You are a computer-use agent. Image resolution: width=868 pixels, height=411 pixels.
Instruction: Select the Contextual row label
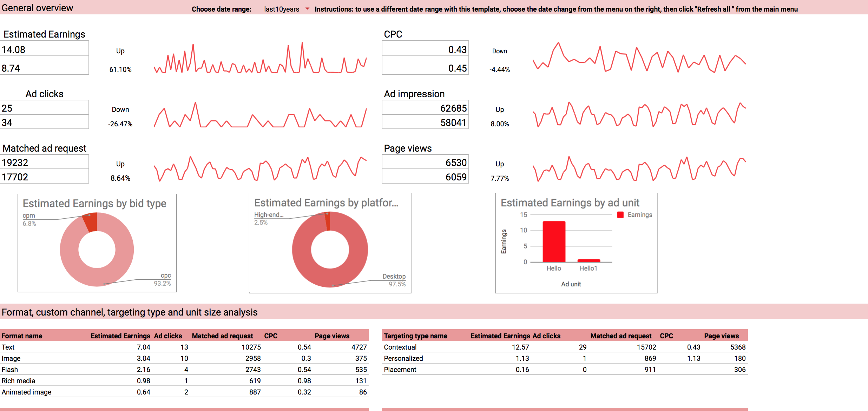[x=400, y=347]
